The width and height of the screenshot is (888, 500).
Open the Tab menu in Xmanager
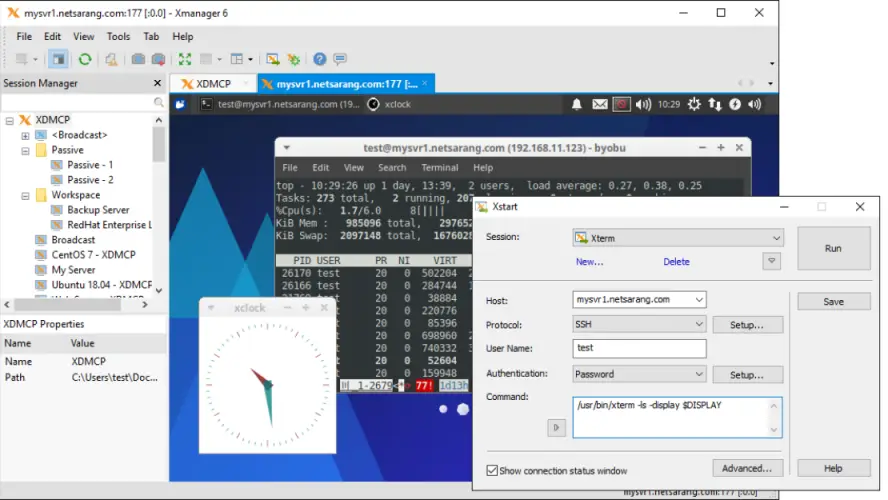click(151, 36)
